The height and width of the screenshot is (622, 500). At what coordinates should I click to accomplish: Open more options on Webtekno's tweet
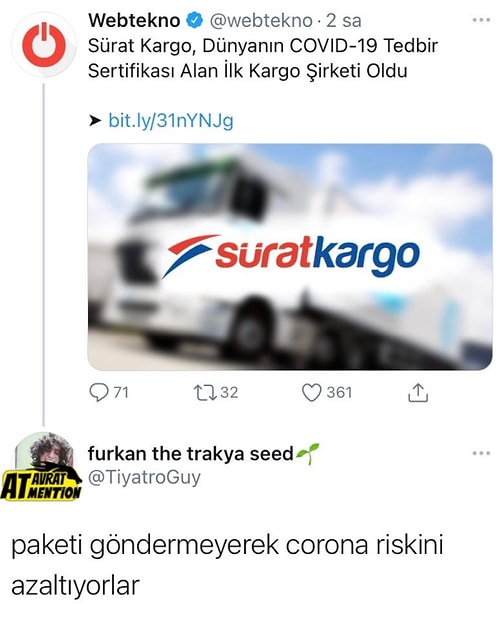click(481, 20)
